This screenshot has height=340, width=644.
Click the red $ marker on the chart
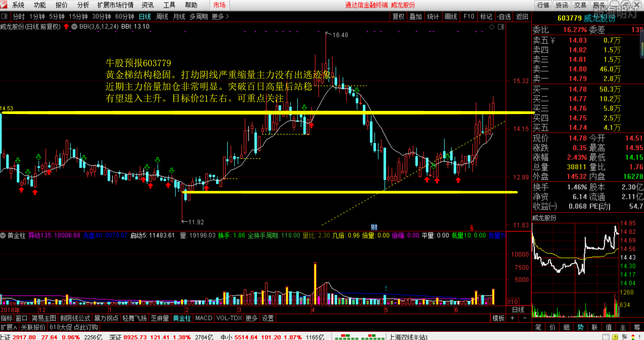coord(472,228)
